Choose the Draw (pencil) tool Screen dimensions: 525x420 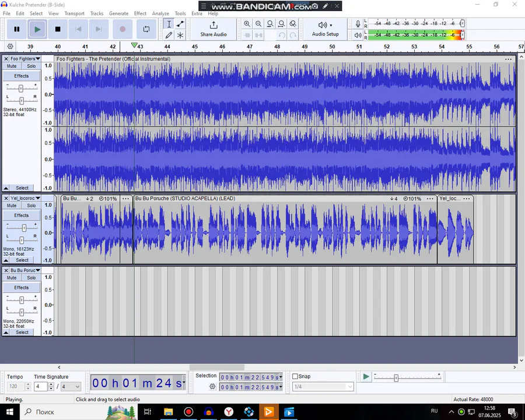point(169,35)
